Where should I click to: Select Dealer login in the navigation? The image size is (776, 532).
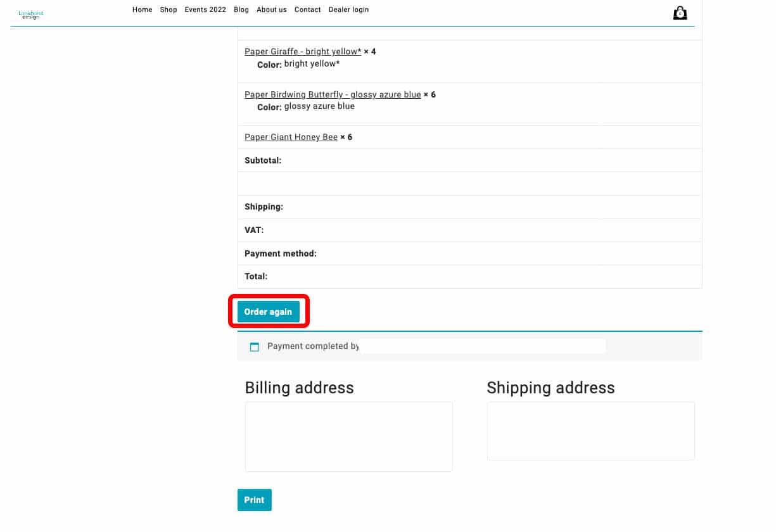(x=348, y=9)
